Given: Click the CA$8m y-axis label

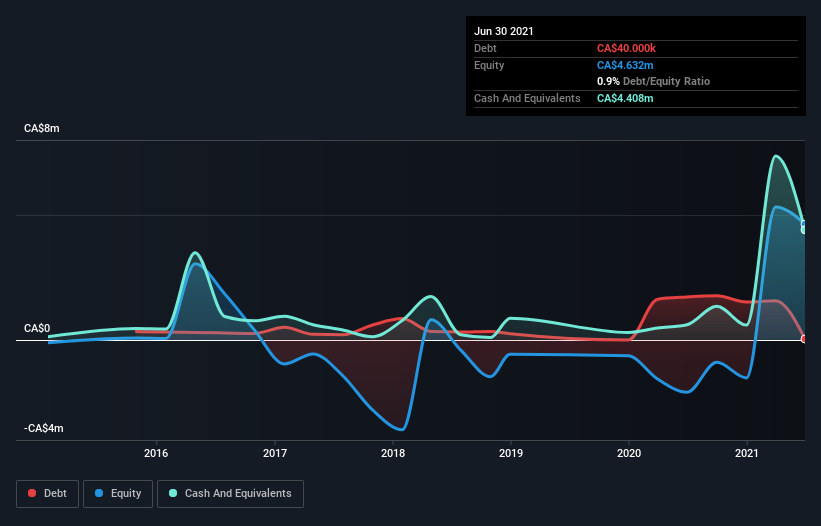Looking at the screenshot, I should [x=42, y=128].
